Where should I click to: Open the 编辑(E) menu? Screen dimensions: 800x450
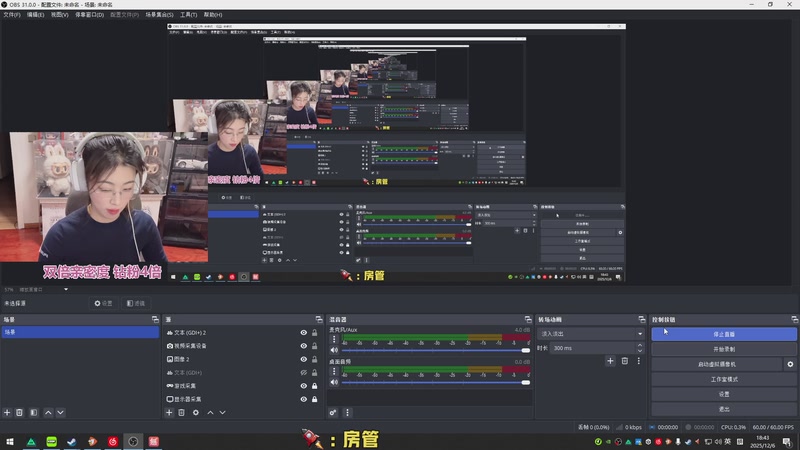[x=35, y=15]
